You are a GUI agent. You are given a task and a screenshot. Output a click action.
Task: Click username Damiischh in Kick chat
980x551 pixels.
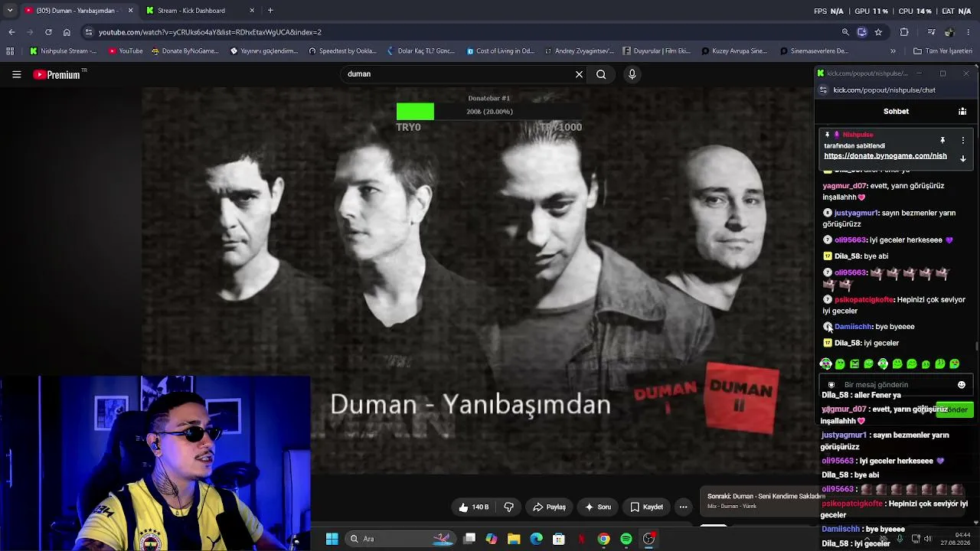[853, 327]
